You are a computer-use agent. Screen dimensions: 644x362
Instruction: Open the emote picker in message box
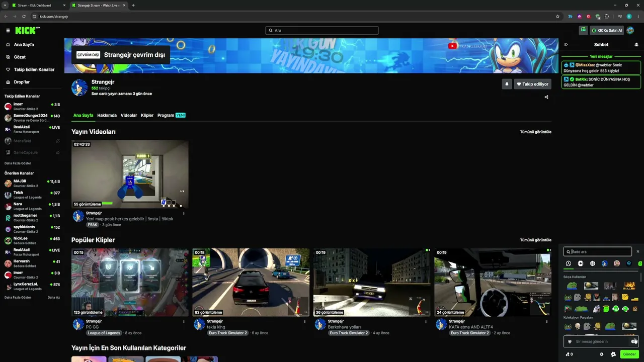point(634,341)
